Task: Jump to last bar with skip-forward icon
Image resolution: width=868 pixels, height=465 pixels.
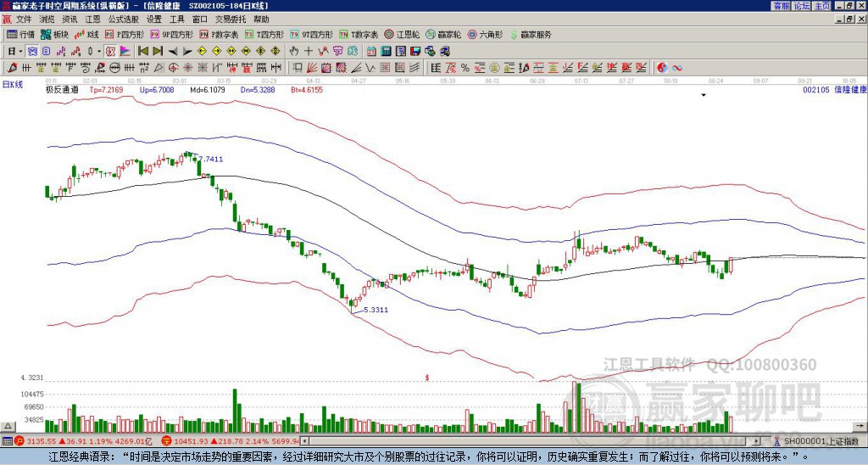Action: 158,52
